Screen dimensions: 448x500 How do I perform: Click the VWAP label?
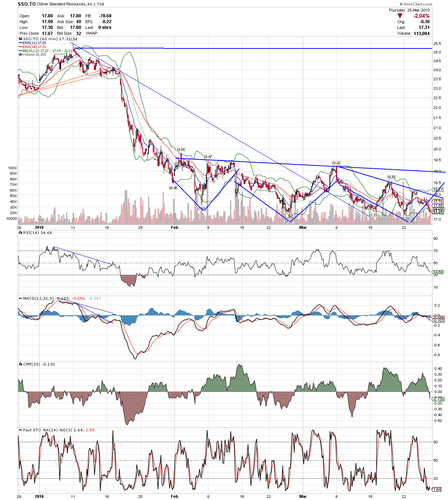[91, 33]
